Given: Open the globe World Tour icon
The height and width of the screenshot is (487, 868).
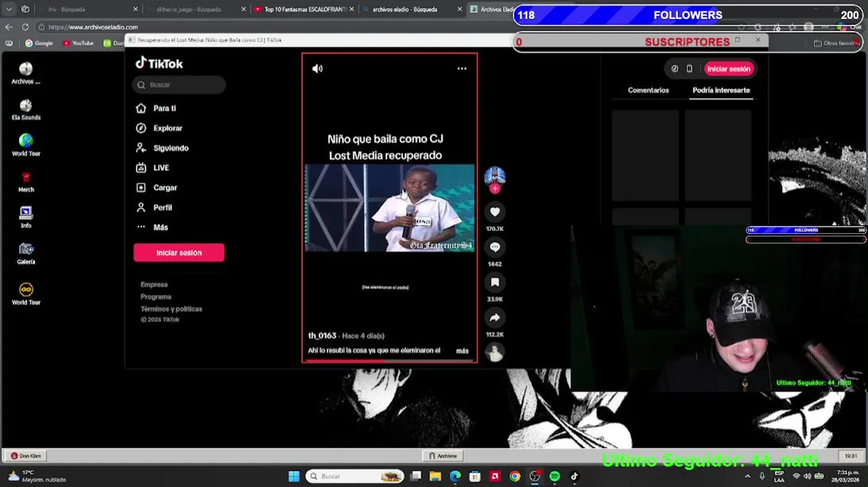Looking at the screenshot, I should point(26,145).
